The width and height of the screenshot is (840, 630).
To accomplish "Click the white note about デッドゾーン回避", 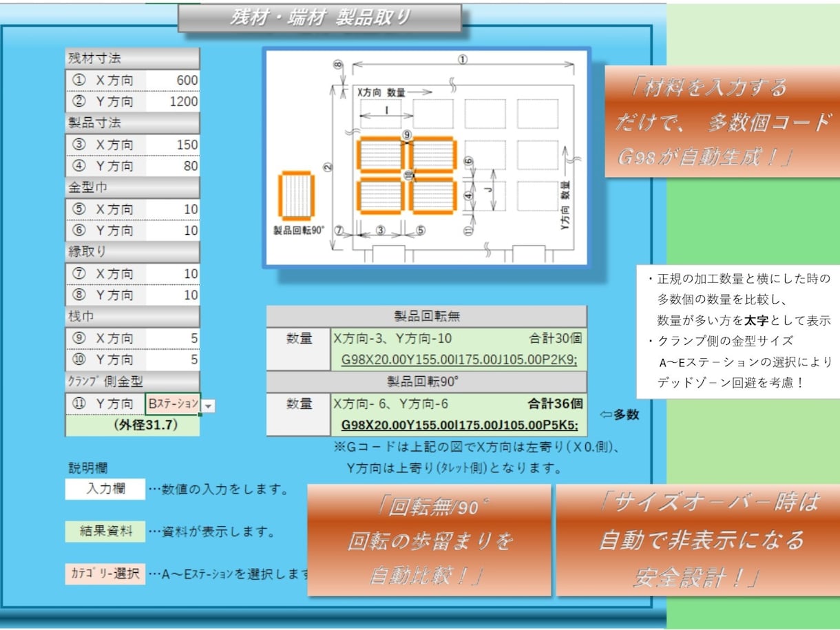I will click(x=738, y=331).
